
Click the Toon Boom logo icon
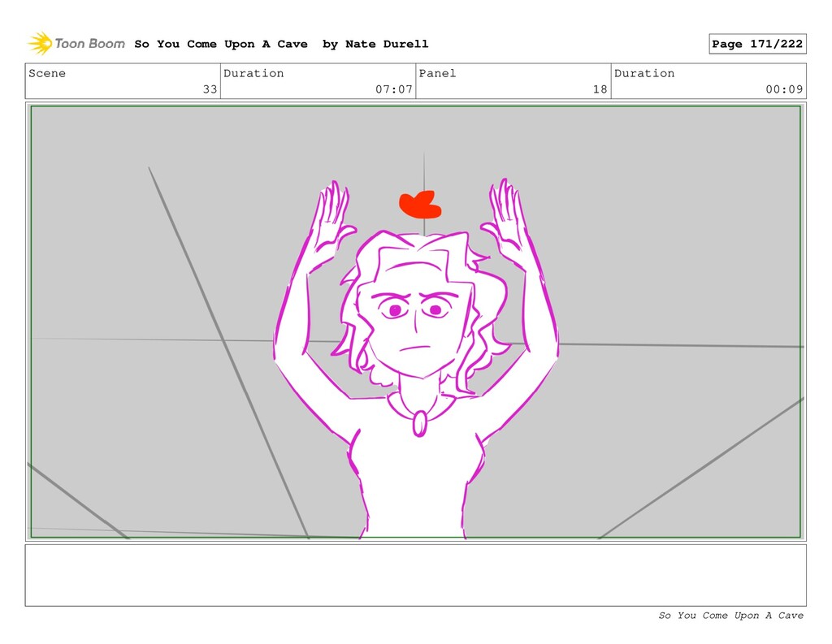click(x=41, y=44)
